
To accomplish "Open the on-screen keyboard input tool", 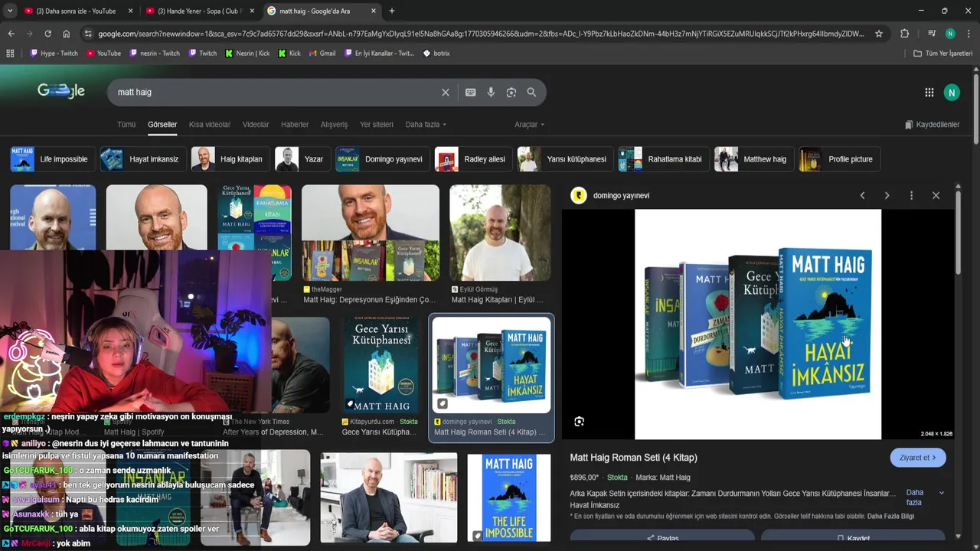I will coord(470,92).
